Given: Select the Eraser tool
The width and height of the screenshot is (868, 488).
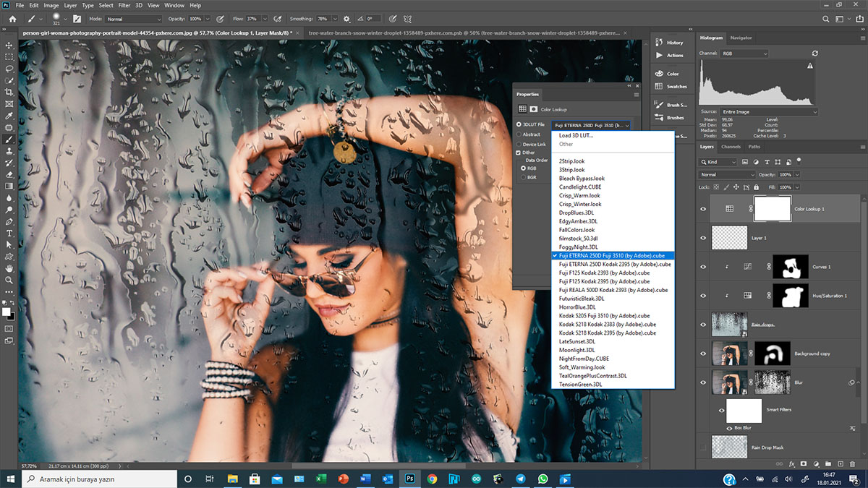Looking at the screenshot, I should pyautogui.click(x=9, y=174).
